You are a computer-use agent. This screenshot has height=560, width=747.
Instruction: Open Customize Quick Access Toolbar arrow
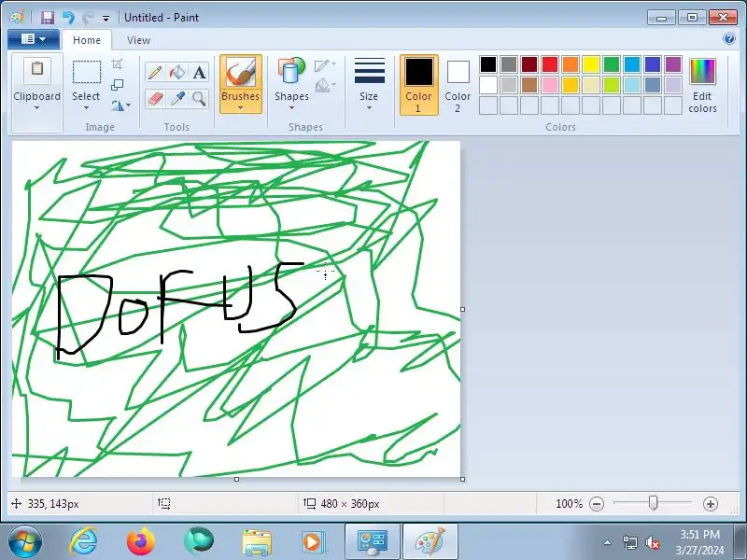[x=106, y=19]
